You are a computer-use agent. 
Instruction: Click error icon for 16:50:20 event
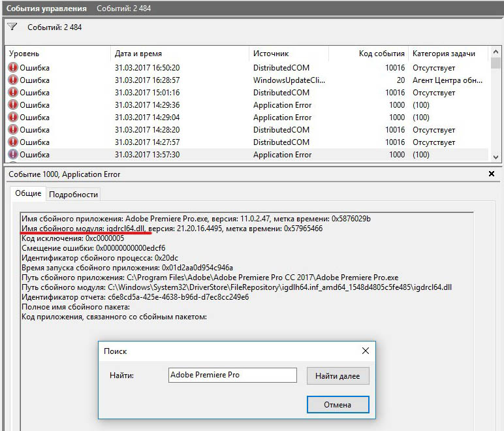point(13,67)
